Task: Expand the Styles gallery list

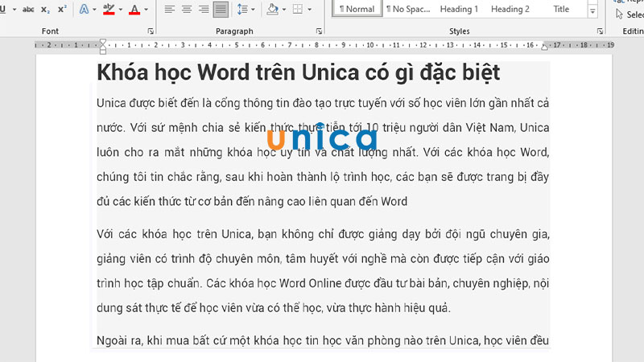Action: click(593, 12)
